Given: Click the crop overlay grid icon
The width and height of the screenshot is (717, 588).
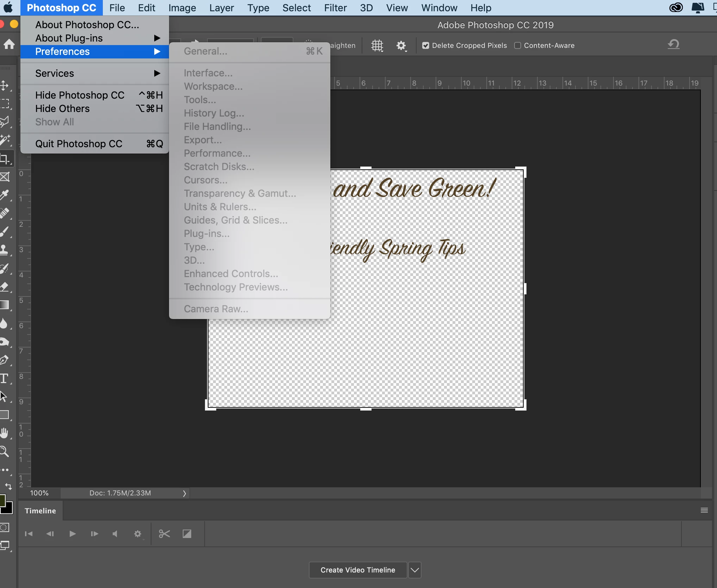Looking at the screenshot, I should (377, 45).
